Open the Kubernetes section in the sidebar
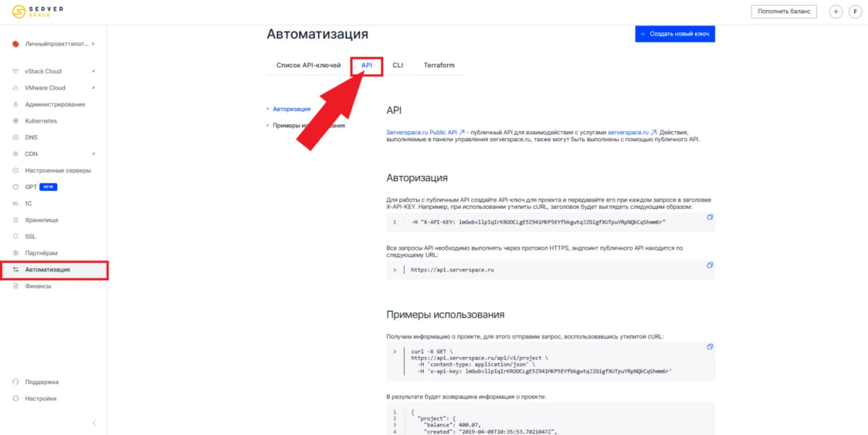 pyautogui.click(x=42, y=121)
